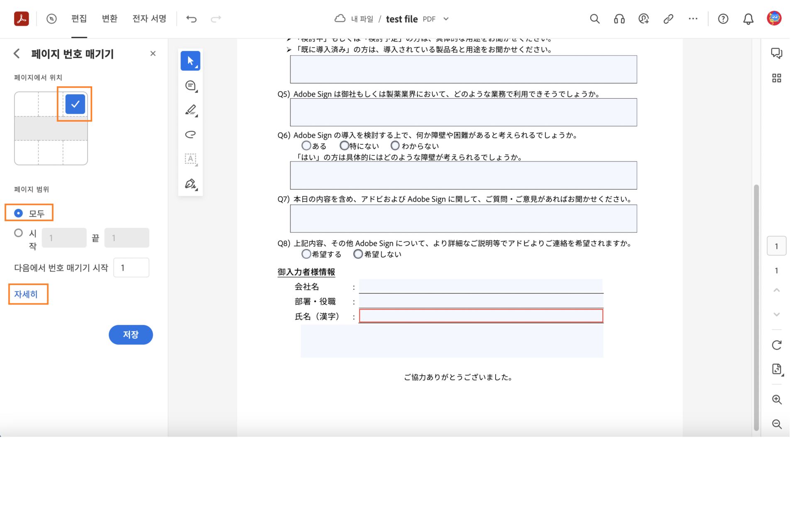Select 希望しない radio option

click(x=358, y=254)
